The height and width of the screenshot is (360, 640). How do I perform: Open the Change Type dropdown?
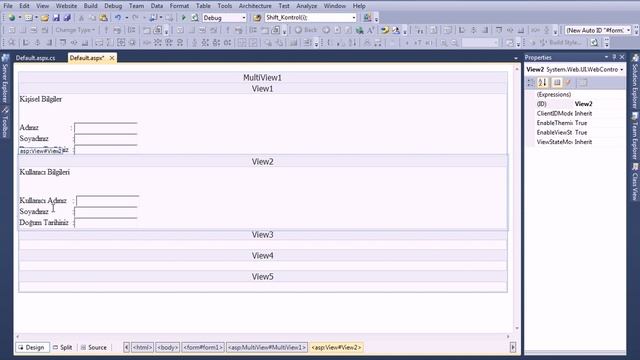coord(75,30)
